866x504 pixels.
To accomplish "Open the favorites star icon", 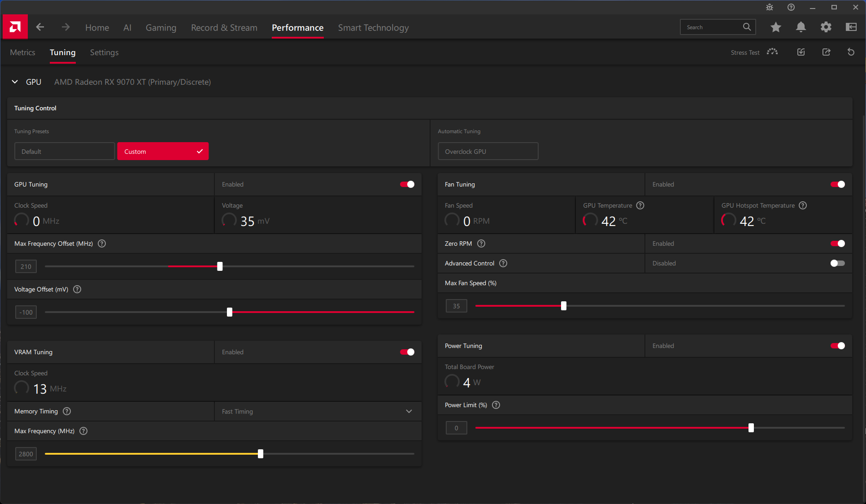I will coord(775,27).
